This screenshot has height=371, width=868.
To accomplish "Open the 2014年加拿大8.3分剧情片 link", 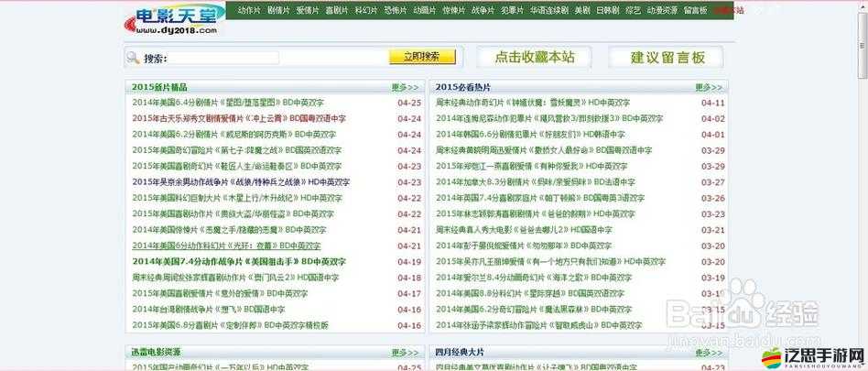I will pos(536,182).
